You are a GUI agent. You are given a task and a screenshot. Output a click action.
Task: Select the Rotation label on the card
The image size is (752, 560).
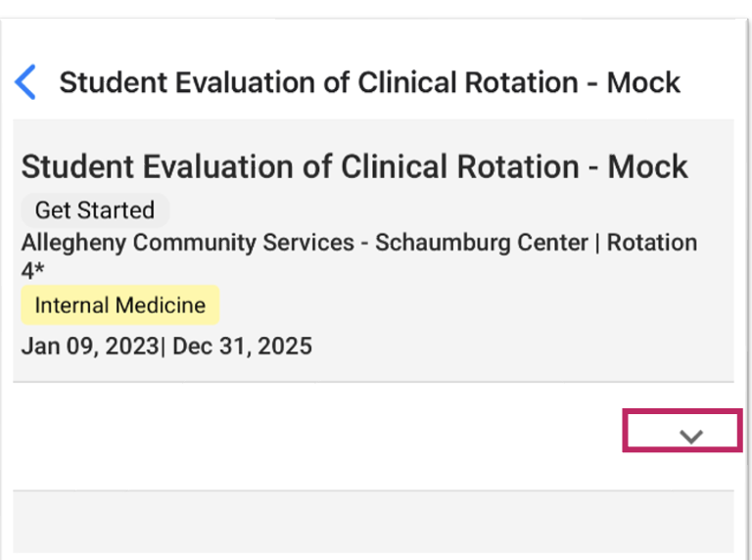point(651,243)
